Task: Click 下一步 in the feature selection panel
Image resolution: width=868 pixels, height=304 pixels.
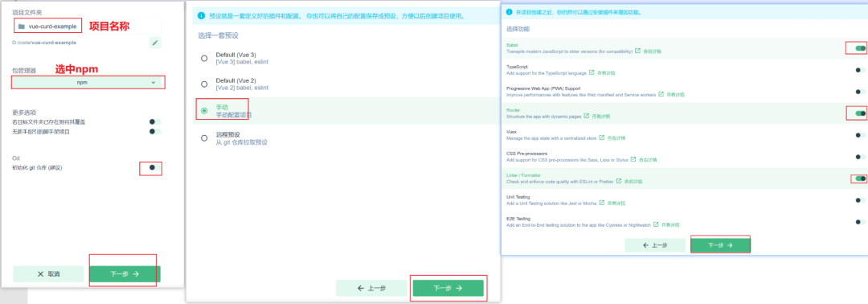Action: pos(720,244)
